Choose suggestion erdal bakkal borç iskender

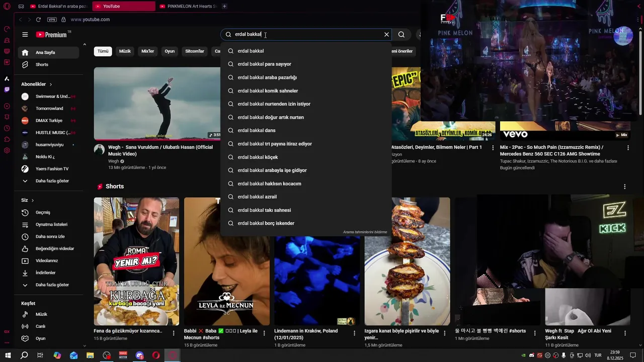tap(306, 223)
